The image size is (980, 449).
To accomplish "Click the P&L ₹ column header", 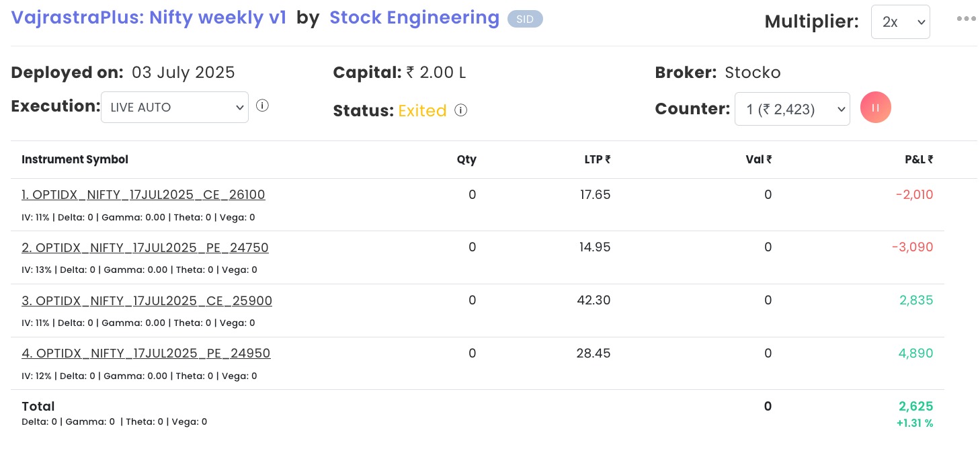I will [919, 160].
